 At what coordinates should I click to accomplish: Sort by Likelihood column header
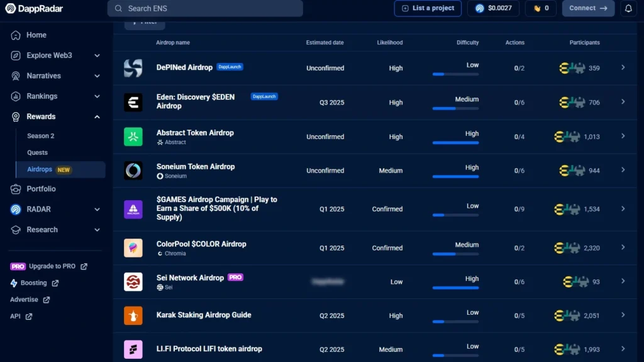point(390,42)
